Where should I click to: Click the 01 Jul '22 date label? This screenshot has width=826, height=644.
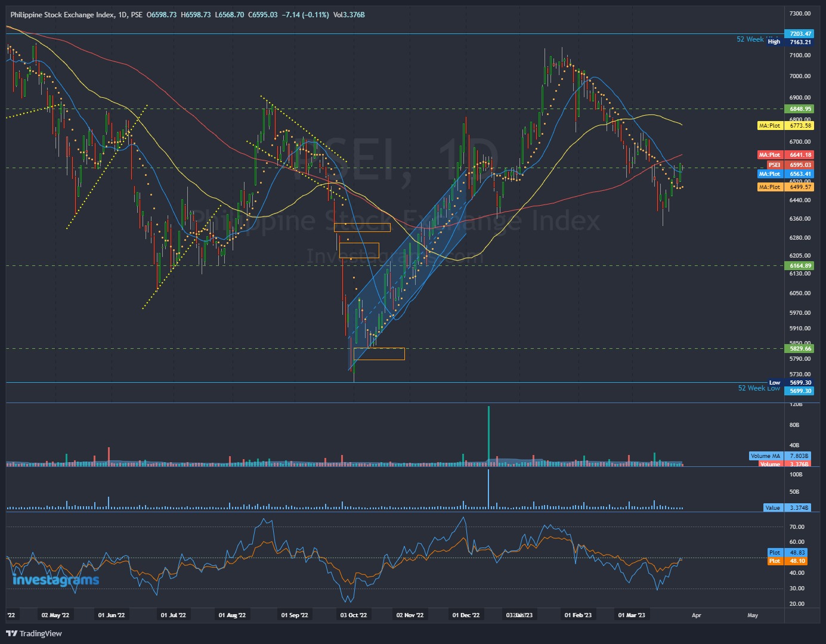174,615
